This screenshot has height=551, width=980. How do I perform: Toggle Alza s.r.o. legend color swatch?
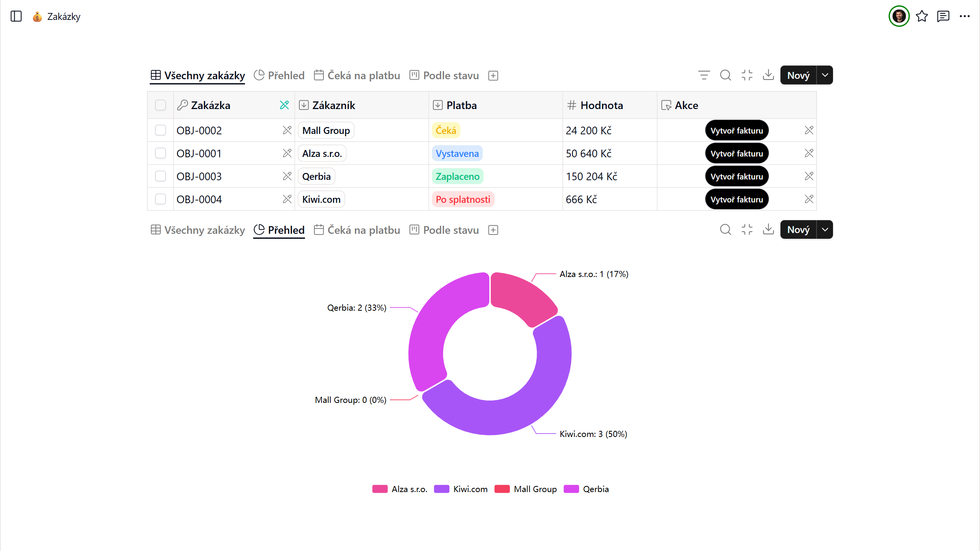coord(380,489)
